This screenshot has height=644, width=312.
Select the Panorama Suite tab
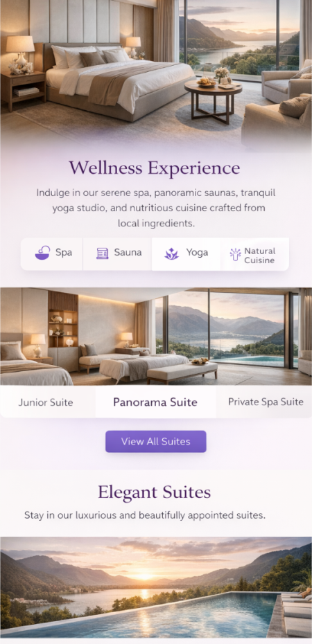click(155, 402)
